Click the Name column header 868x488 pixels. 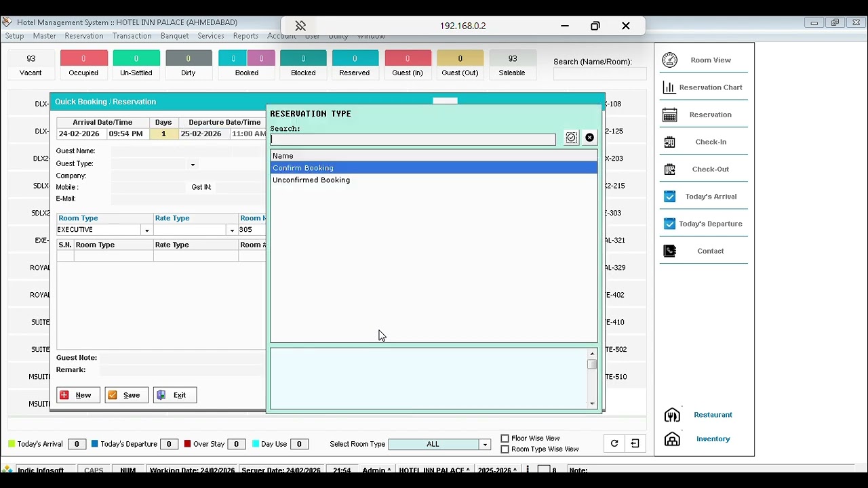(434, 156)
